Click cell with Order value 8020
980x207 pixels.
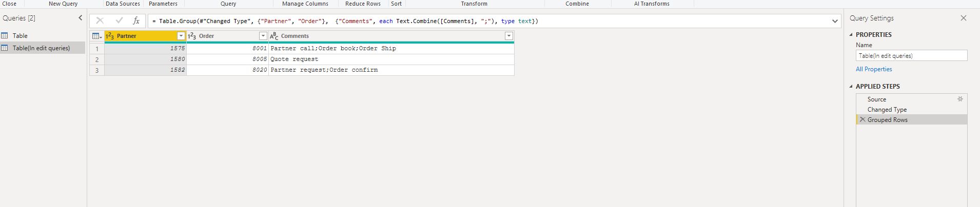pos(227,70)
